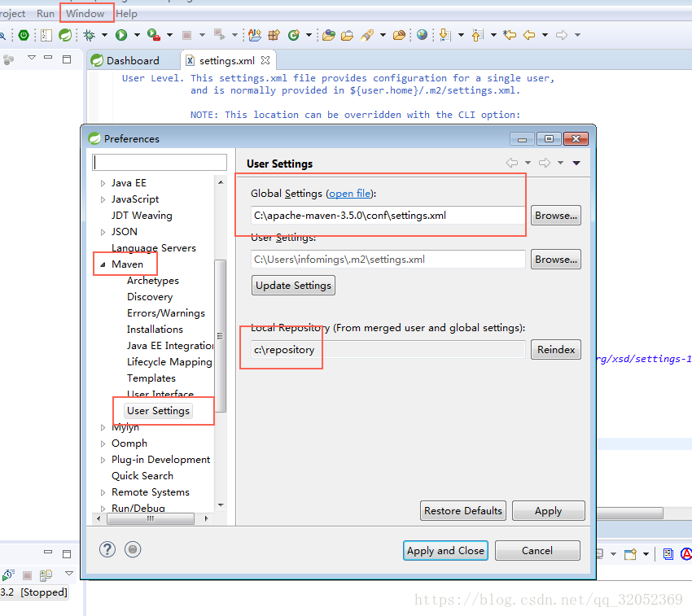The height and width of the screenshot is (616, 692).
Task: Click the tree horizontal scrollbar thumb
Action: coord(151,518)
